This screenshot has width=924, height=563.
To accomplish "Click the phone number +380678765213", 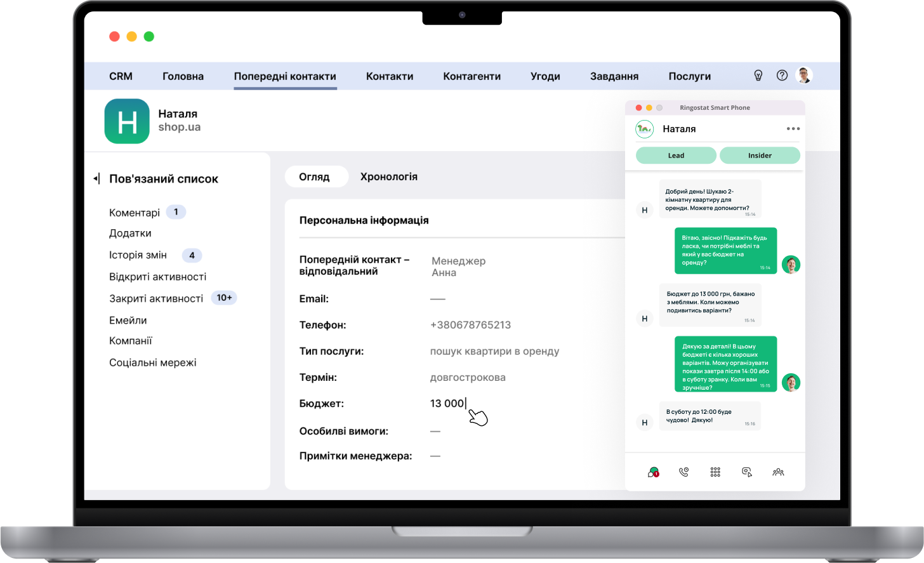I will click(x=470, y=325).
